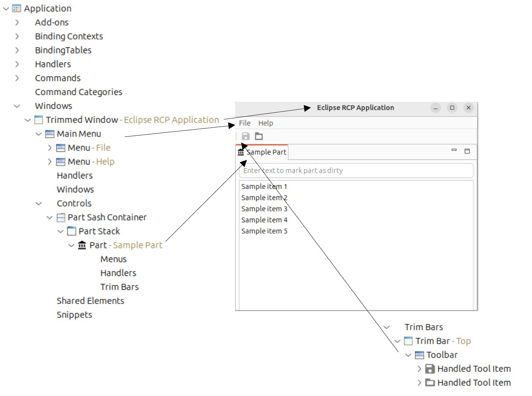Open the Help menu in RCP application
Image resolution: width=532 pixels, height=396 pixels.
(266, 123)
